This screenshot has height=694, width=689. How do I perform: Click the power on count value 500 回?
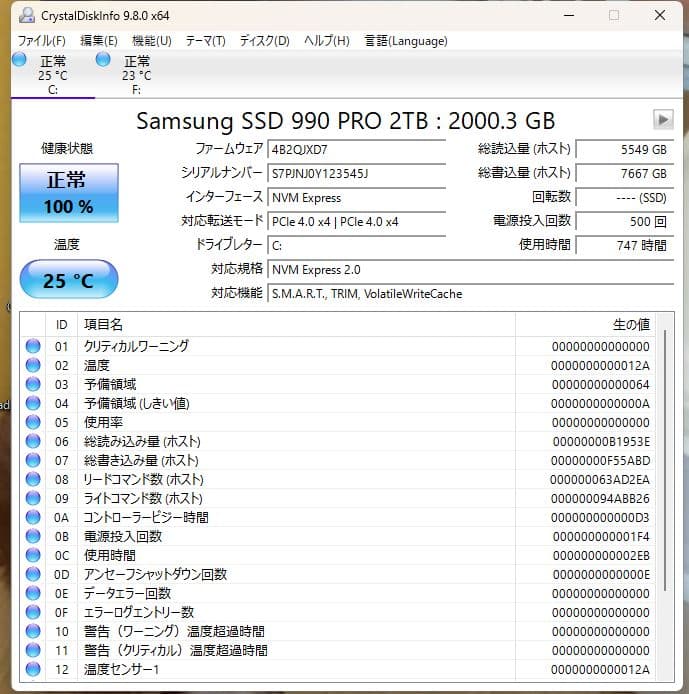[x=625, y=221]
